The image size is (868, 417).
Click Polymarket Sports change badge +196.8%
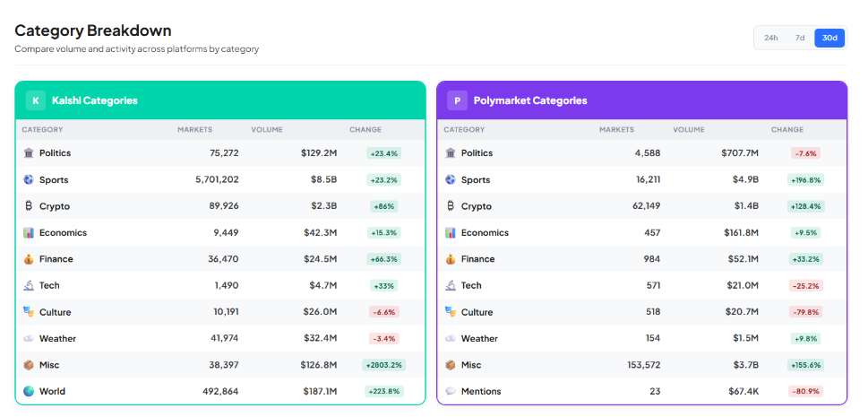point(806,179)
